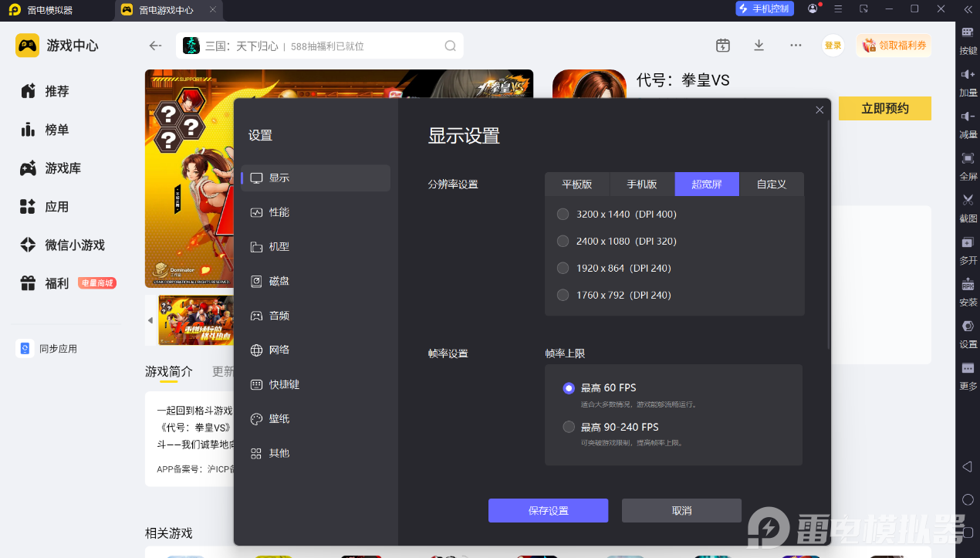This screenshot has height=558, width=980.
Task: Select 机型 settings category
Action: tap(315, 247)
